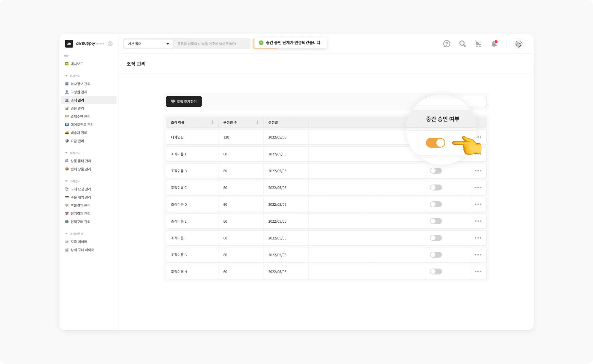Open more options for 조직이름 H row
593x364 pixels.
click(x=478, y=272)
